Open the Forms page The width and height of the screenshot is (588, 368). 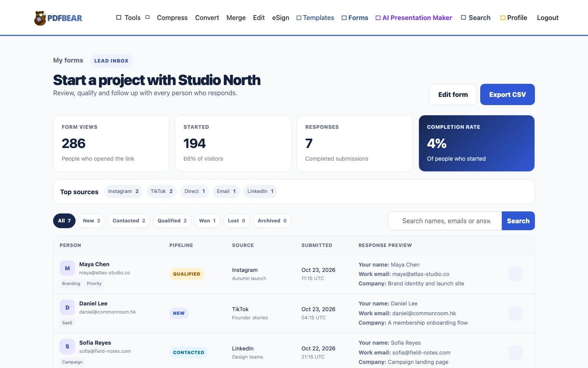click(355, 18)
